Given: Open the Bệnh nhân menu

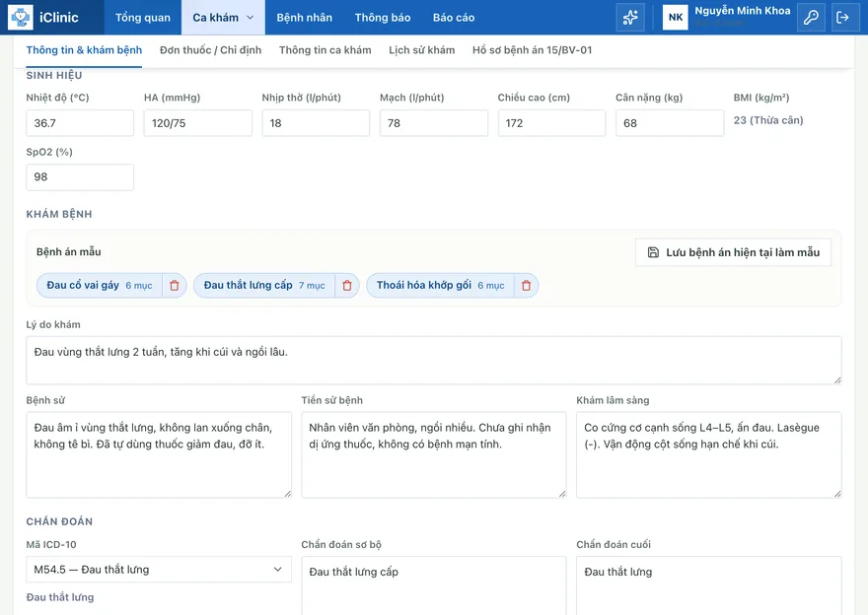Looking at the screenshot, I should point(305,17).
